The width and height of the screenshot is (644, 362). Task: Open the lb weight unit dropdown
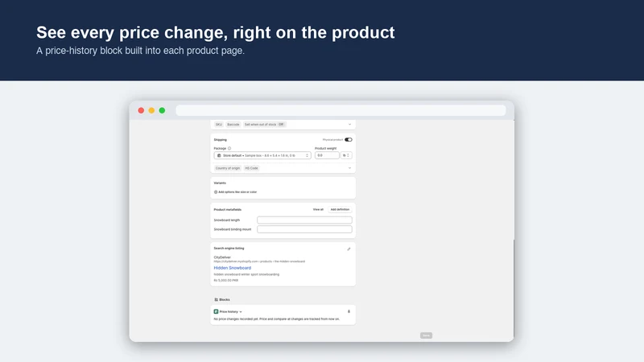346,155
